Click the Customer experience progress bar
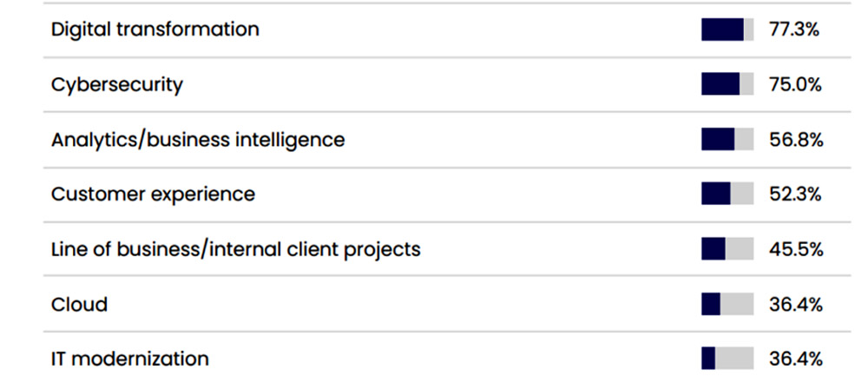This screenshot has width=868, height=383. pos(727,194)
